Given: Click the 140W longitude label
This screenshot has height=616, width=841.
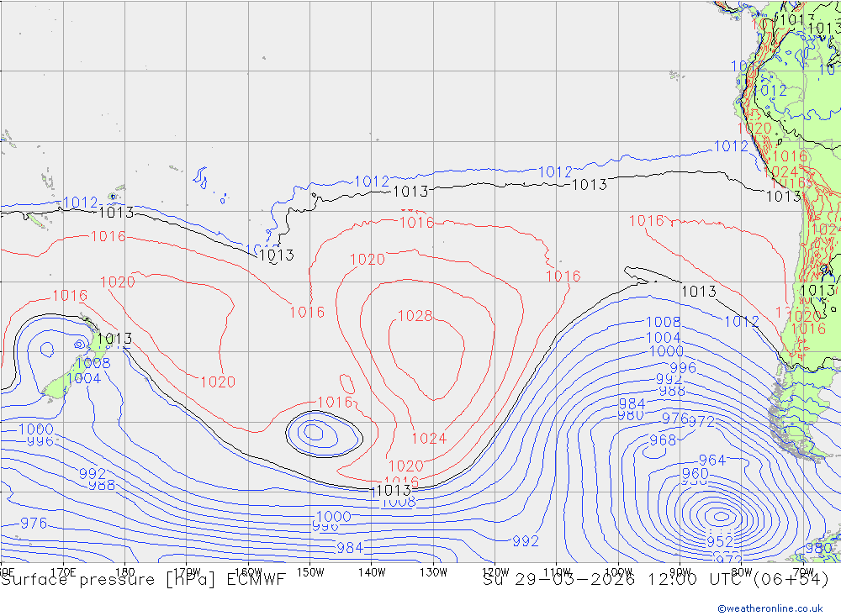Looking at the screenshot, I should [372, 572].
